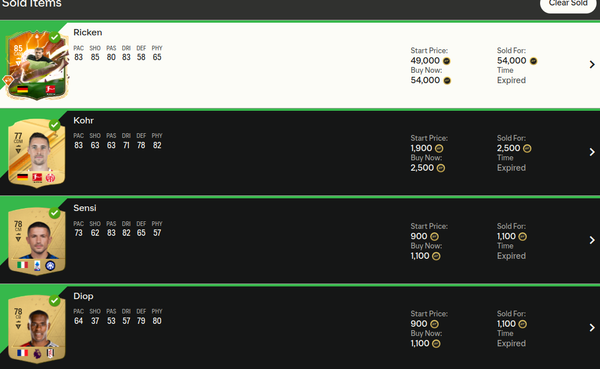The height and width of the screenshot is (369, 600).
Task: Click coin icon beside Diop's 900 start price
Action: [x=434, y=324]
